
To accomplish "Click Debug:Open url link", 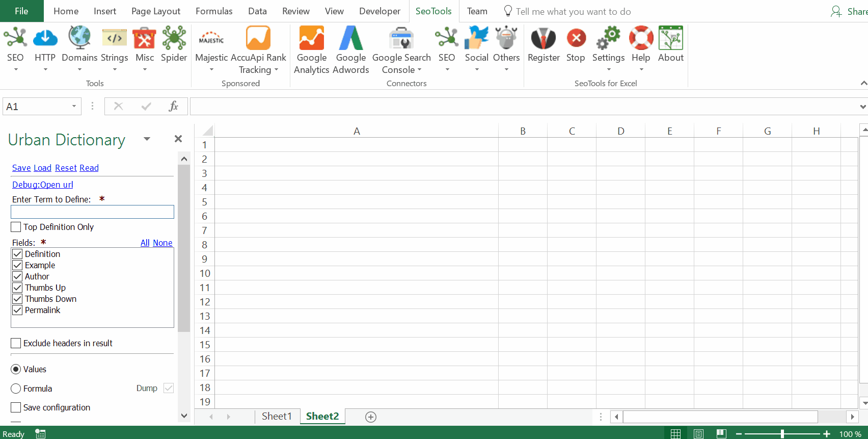I will click(x=43, y=185).
